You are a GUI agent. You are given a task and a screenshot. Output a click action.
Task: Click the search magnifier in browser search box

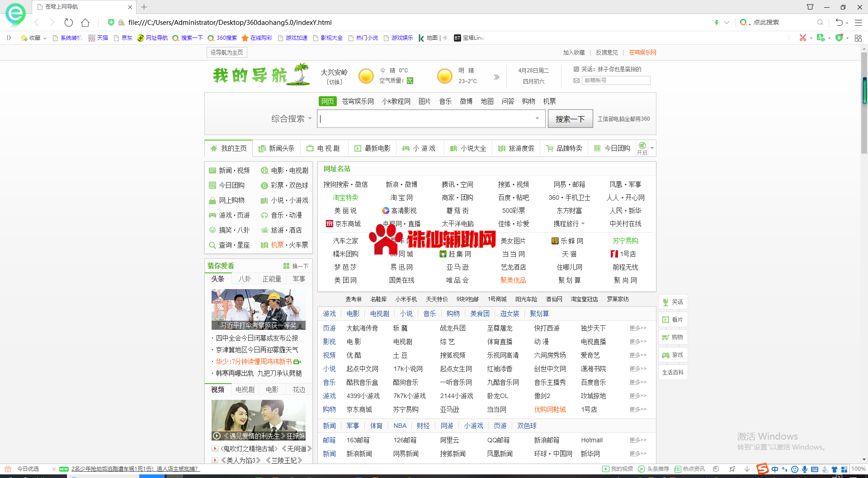820,22
